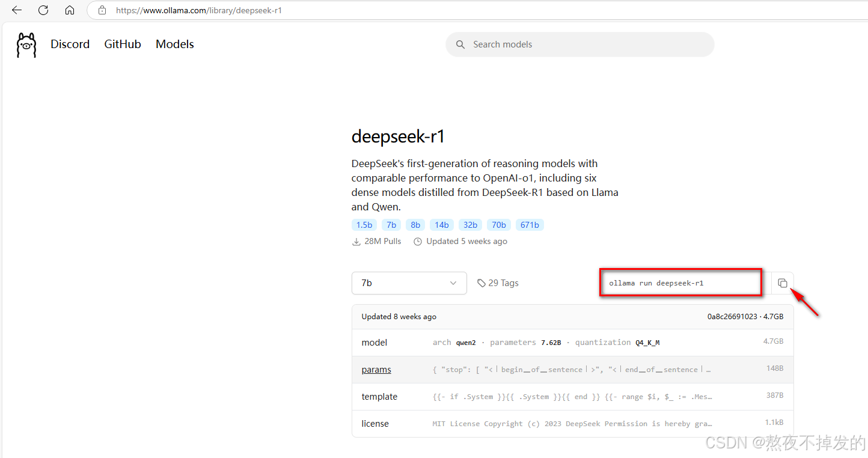Click the Updated 8 weeks ago header
Screen dimensions: 868x458
399,317
